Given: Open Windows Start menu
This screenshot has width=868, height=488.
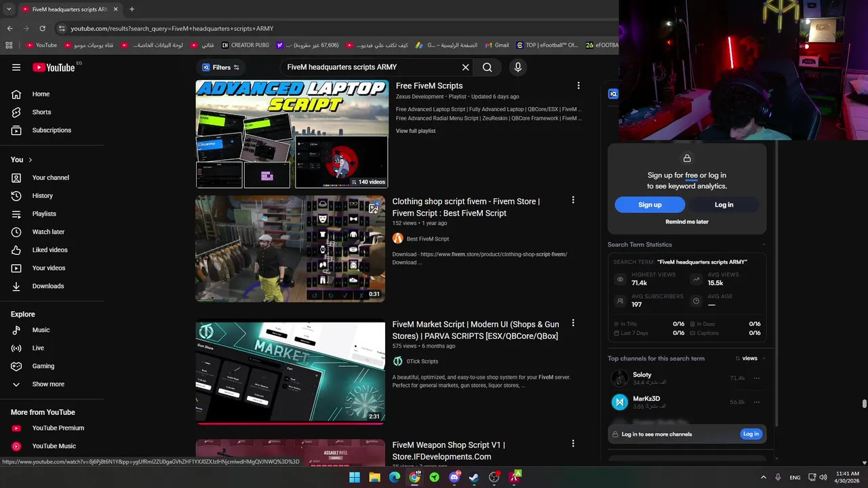Looking at the screenshot, I should click(354, 477).
